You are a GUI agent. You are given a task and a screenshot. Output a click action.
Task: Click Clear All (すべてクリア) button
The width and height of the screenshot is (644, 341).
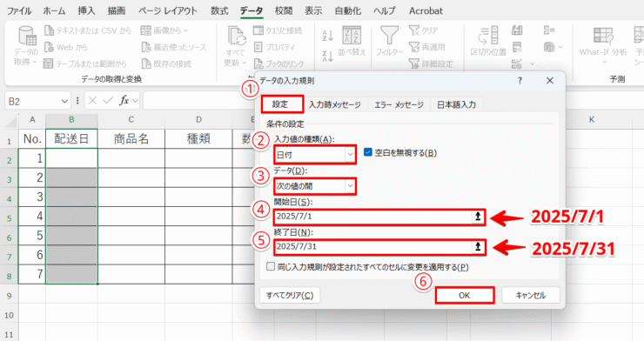290,295
